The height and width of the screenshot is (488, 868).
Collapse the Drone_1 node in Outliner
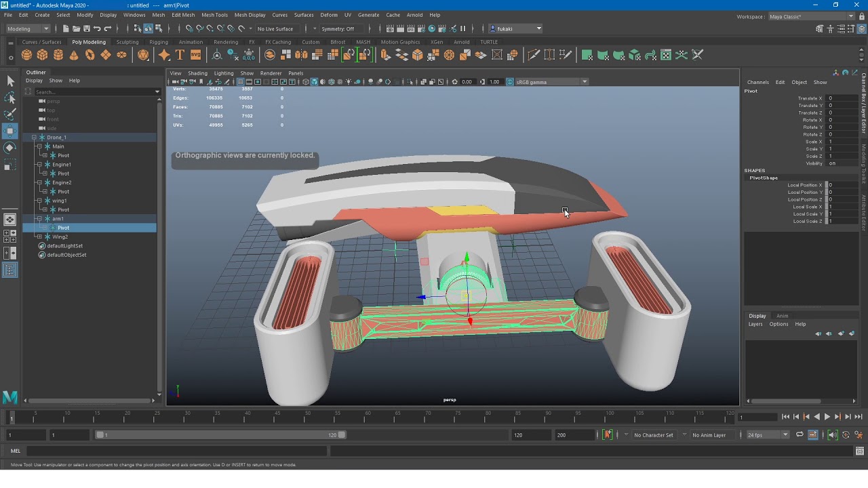point(34,138)
